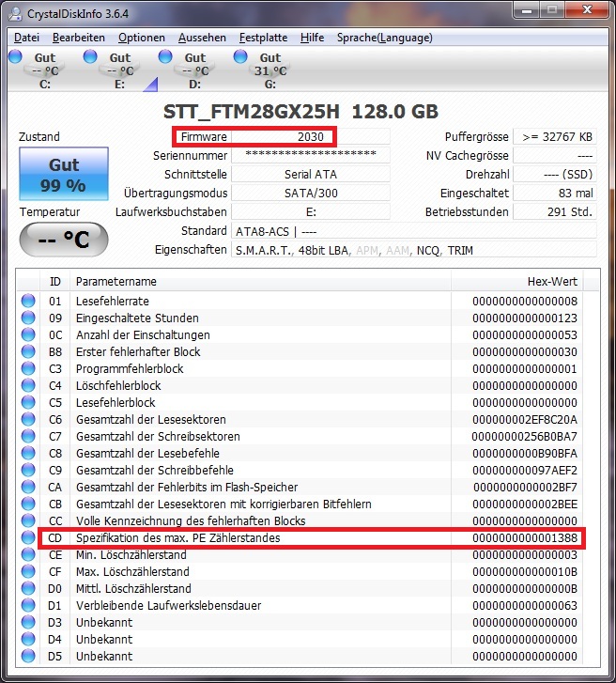
Task: Select the Lesefehlerrate parameter name
Action: pyautogui.click(x=113, y=301)
